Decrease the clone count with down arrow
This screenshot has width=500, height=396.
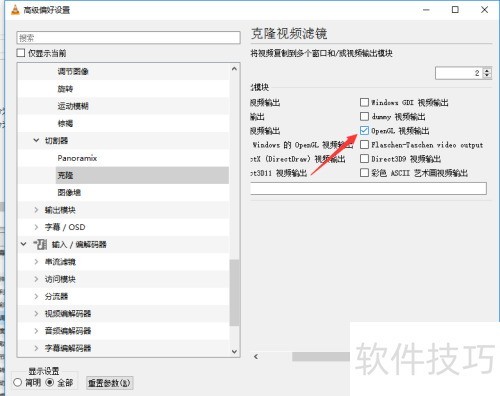click(x=487, y=76)
